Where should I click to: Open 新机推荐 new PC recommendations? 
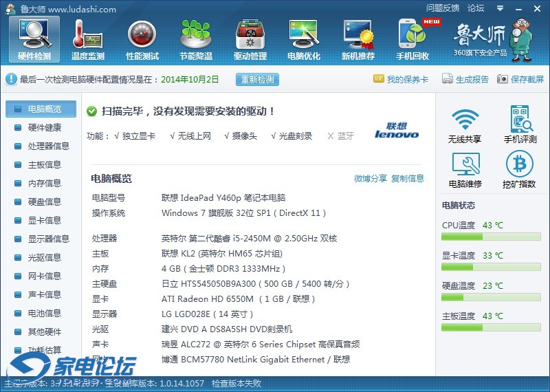pos(358,40)
